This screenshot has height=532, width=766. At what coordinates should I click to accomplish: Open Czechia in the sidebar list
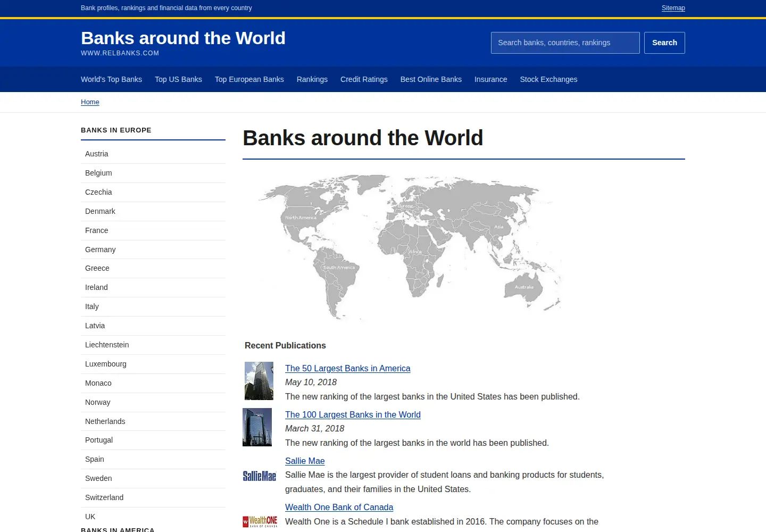(x=153, y=192)
